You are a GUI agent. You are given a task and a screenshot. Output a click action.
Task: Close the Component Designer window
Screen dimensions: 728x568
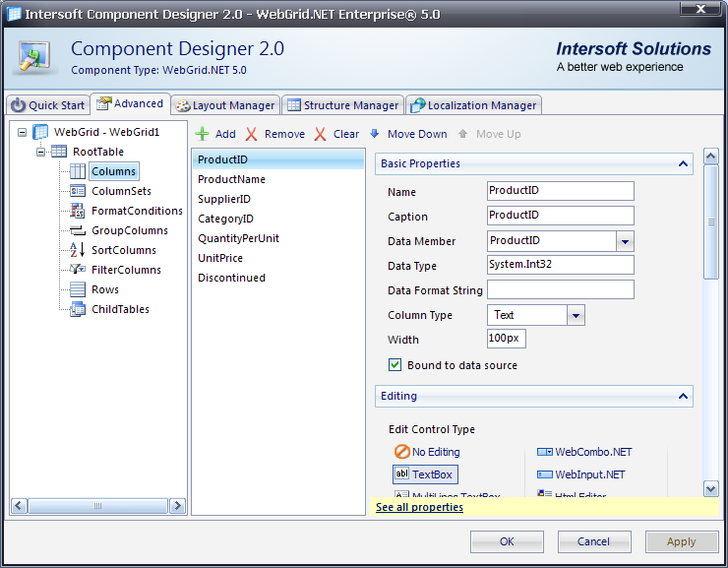tap(700, 9)
